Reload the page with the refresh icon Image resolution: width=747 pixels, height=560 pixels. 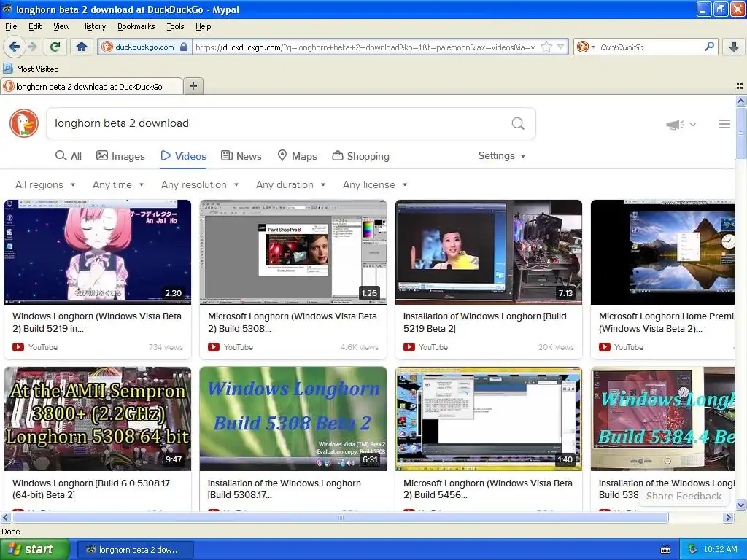coord(55,47)
